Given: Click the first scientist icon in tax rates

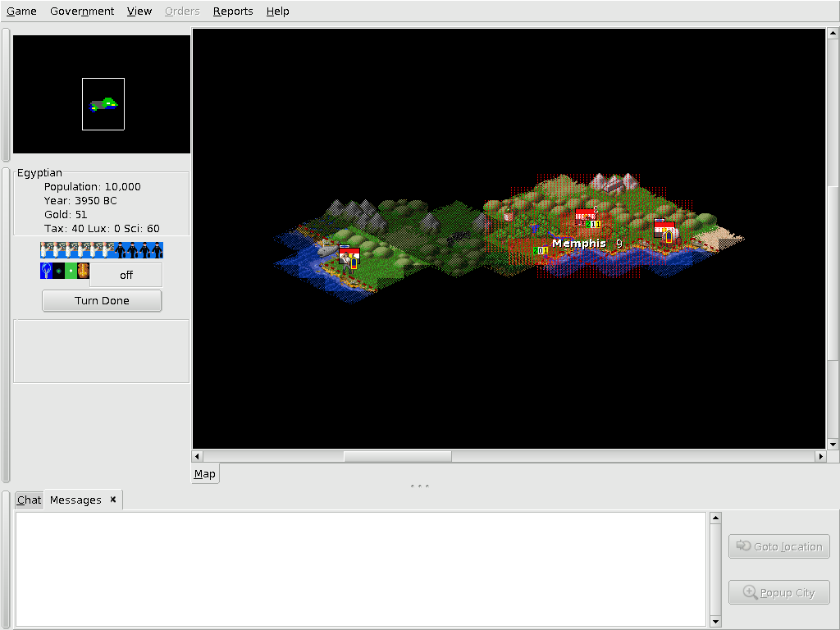Looking at the screenshot, I should coord(46,250).
